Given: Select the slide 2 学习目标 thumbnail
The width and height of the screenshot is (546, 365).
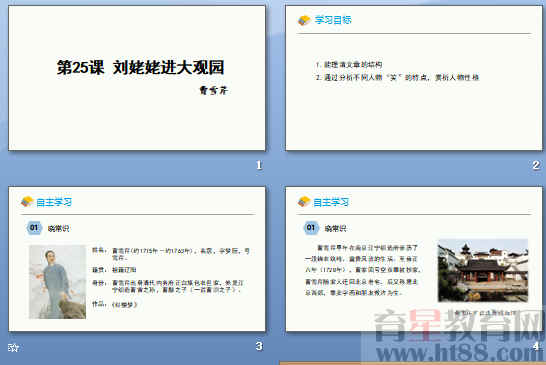Looking at the screenshot, I should (x=414, y=78).
